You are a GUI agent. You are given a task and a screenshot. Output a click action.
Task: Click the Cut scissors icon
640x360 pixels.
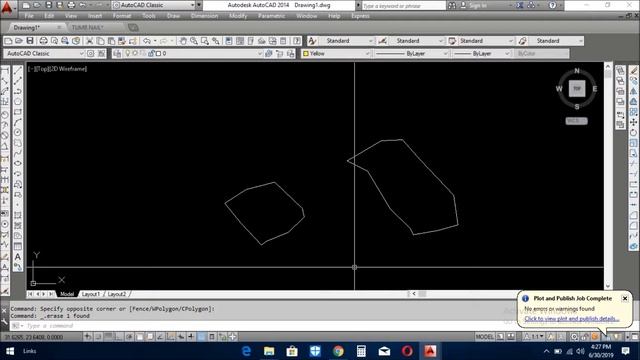click(x=89, y=41)
